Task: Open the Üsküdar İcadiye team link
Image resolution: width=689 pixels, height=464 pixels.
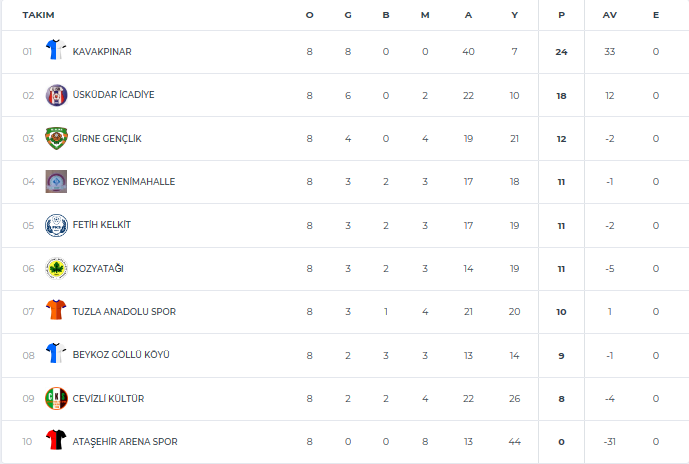Action: coord(113,95)
